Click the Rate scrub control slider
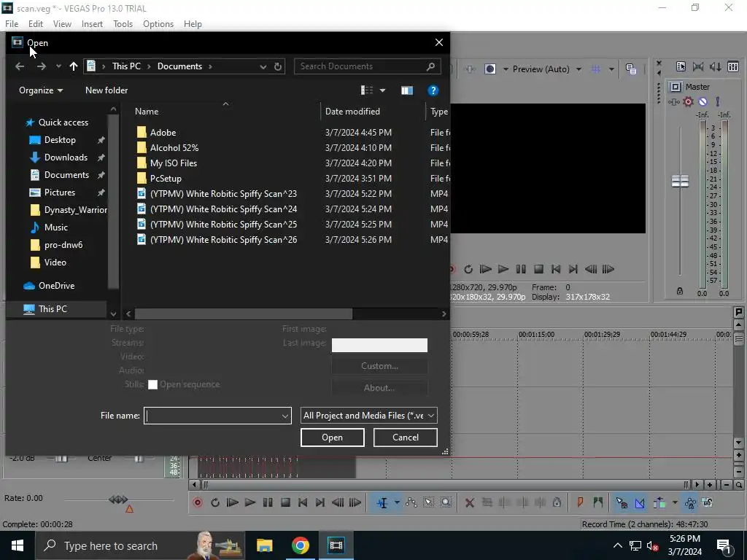This screenshot has width=747, height=560. pyautogui.click(x=118, y=499)
